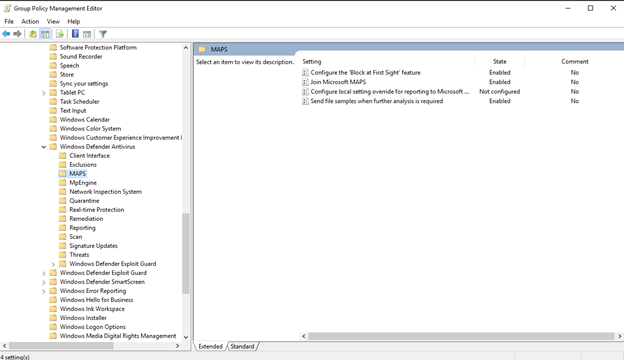Click the Up one level folder icon
Viewport: 624px width, 360px height.
(33, 34)
